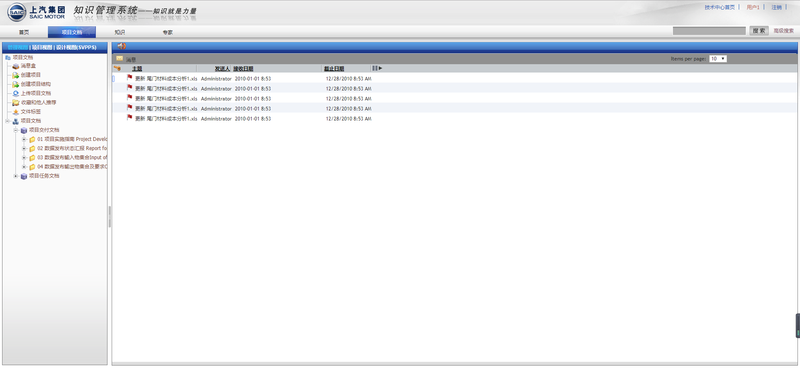Click the splitter handle beside the tree panel
Image resolution: width=800 pixels, height=386 pixels.
pos(109,217)
